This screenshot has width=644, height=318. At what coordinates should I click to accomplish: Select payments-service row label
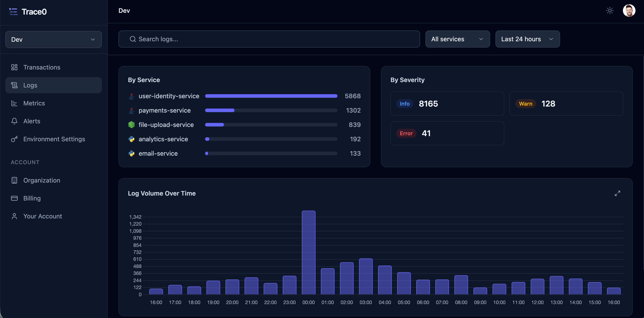[164, 110]
